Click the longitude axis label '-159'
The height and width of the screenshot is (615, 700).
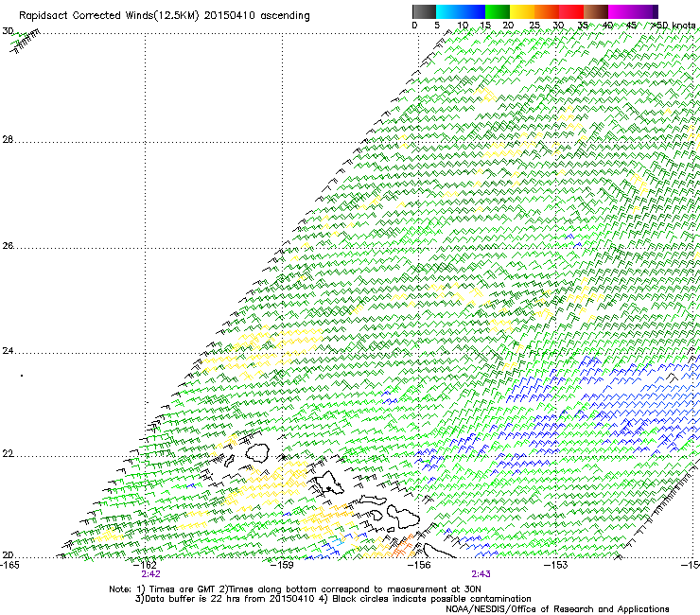coord(282,565)
